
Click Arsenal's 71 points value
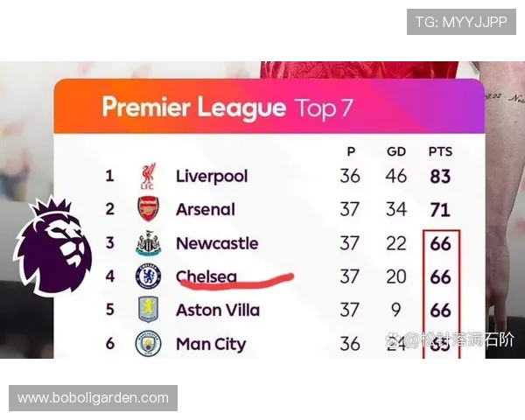click(440, 210)
